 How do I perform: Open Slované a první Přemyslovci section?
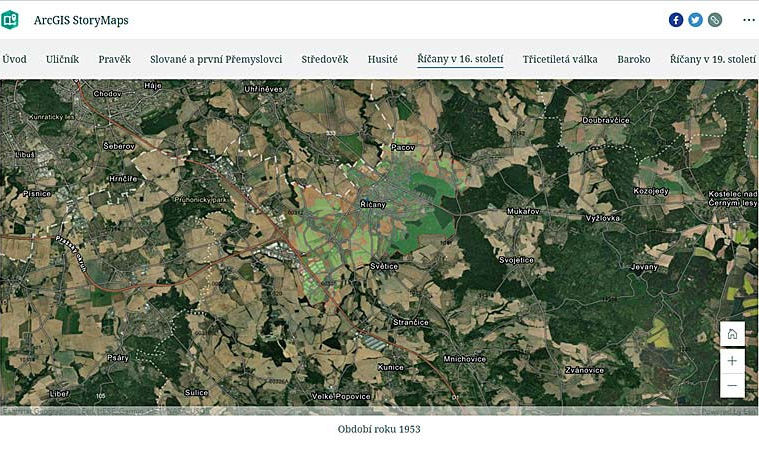pyautogui.click(x=216, y=59)
